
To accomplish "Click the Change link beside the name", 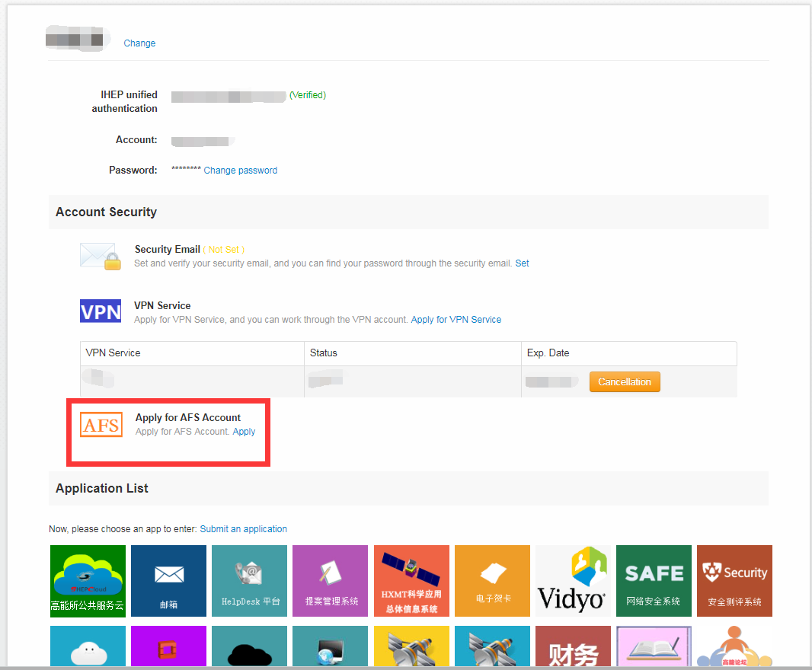I will click(139, 43).
